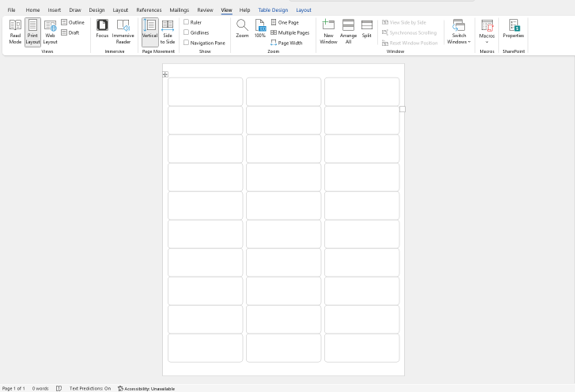
Task: Click the table move handle
Action: coord(165,74)
